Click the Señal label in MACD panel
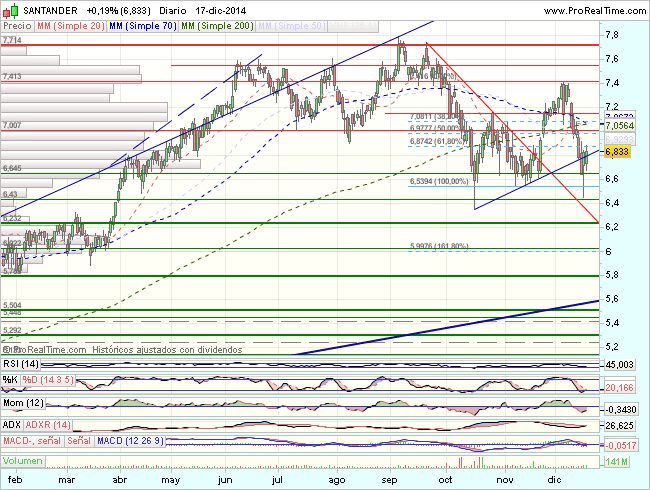Screen dimensions: 650x490 coord(79,441)
